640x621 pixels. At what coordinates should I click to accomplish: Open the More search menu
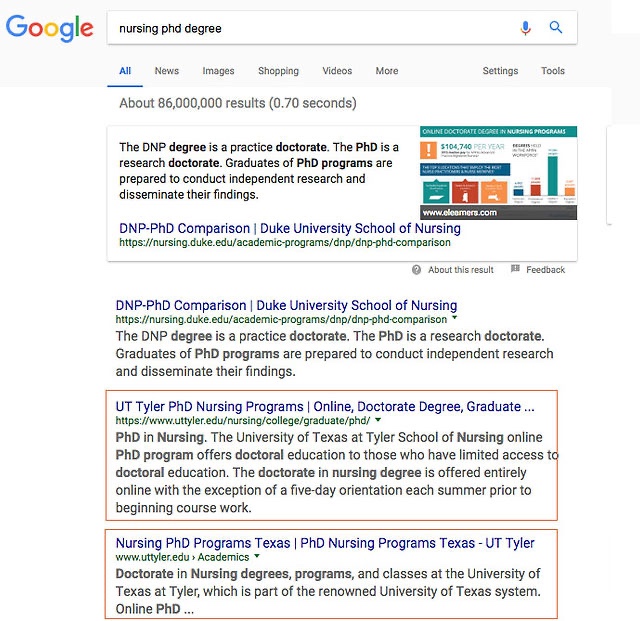coord(387,71)
